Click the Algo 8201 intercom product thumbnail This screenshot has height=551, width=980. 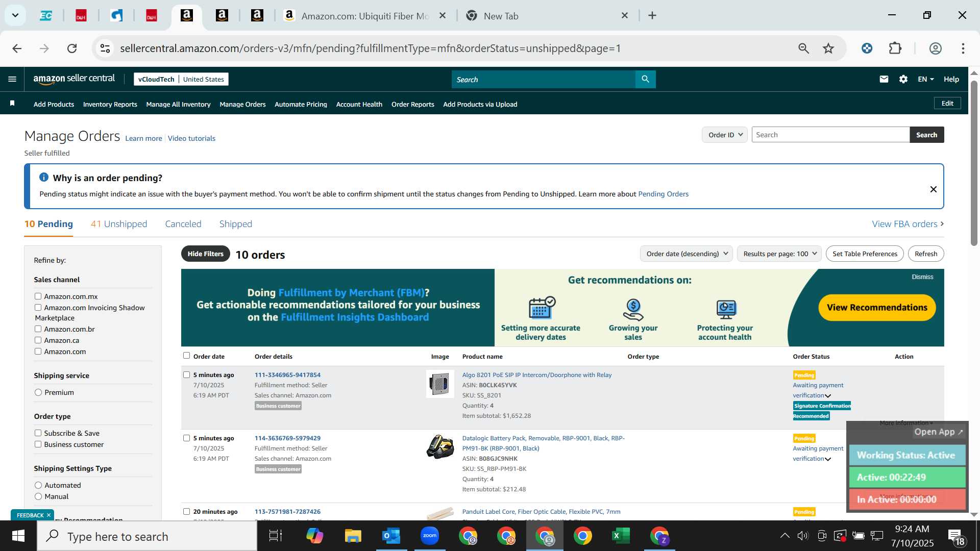tap(440, 384)
